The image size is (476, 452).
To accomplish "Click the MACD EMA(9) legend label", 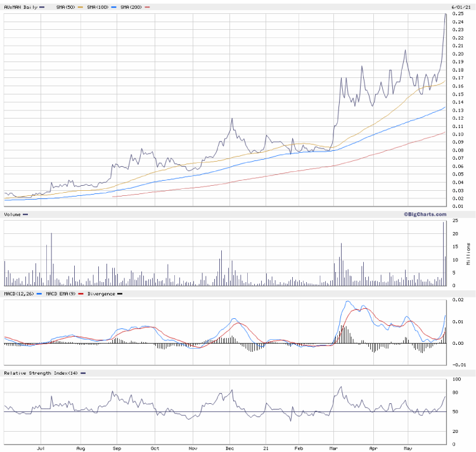I will point(60,294).
